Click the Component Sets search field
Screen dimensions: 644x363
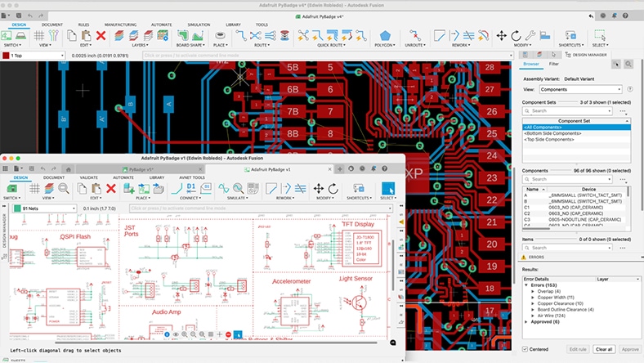click(567, 111)
